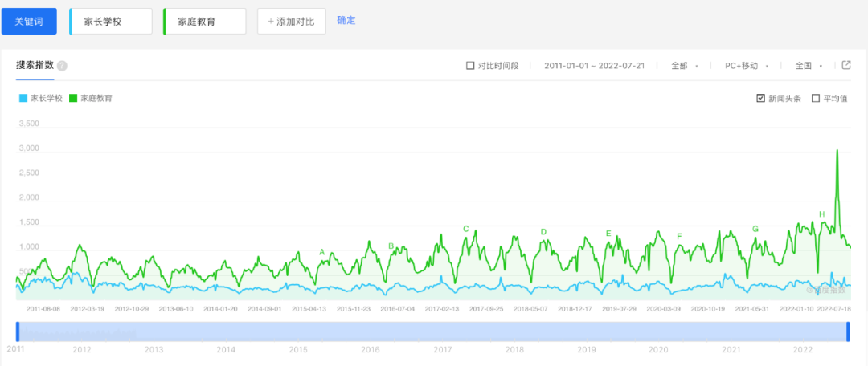Open news marker F on the chart
The height and width of the screenshot is (366, 868).
click(x=679, y=236)
